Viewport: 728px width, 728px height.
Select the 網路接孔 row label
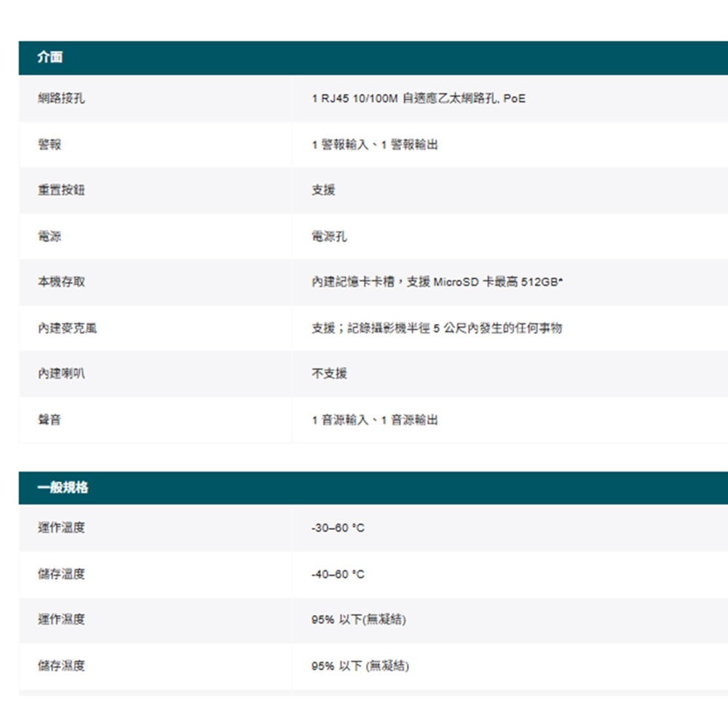(x=61, y=98)
